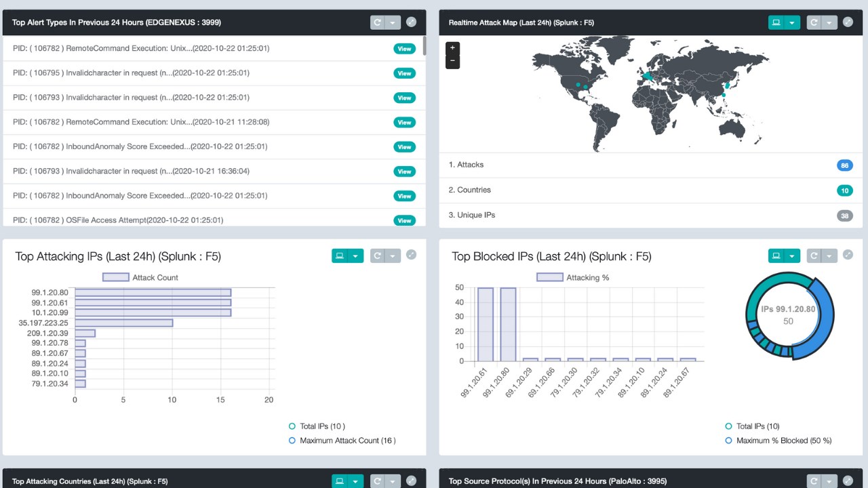Click the laptop icon on Top Attacking IPs
Image resolution: width=868 pixels, height=488 pixels.
pyautogui.click(x=339, y=256)
